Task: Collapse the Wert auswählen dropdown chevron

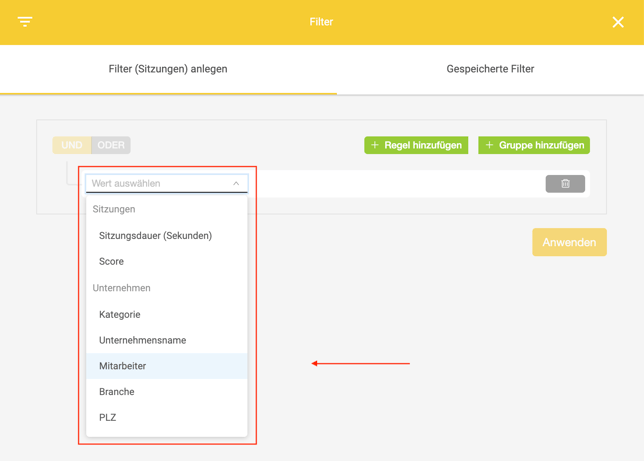Action: pyautogui.click(x=236, y=184)
